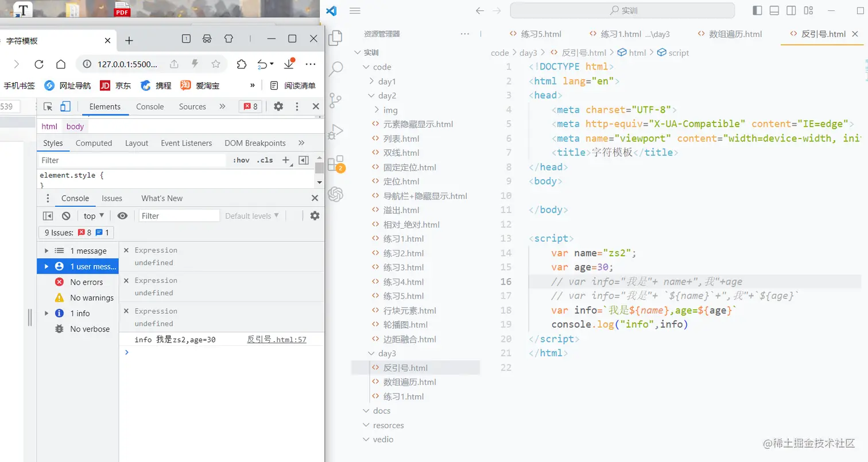The width and height of the screenshot is (868, 462).
Task: Open the browser incognito mode icon
Action: 207,38
